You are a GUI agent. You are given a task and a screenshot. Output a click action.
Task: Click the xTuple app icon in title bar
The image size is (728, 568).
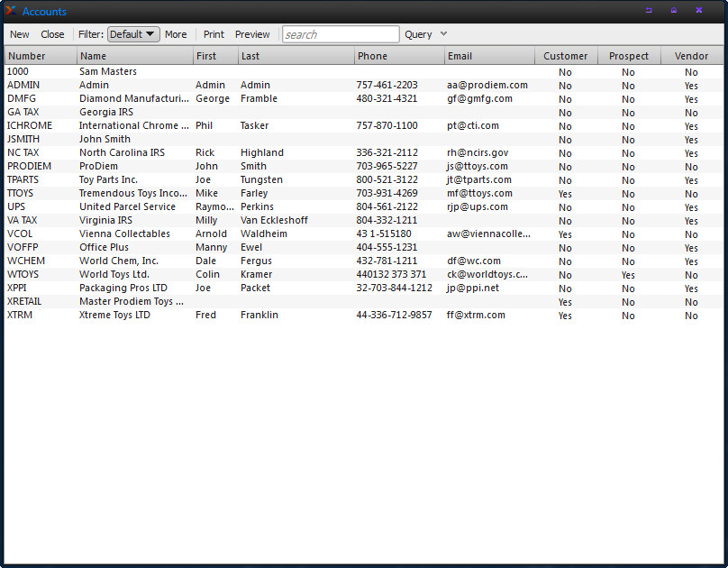[10, 11]
